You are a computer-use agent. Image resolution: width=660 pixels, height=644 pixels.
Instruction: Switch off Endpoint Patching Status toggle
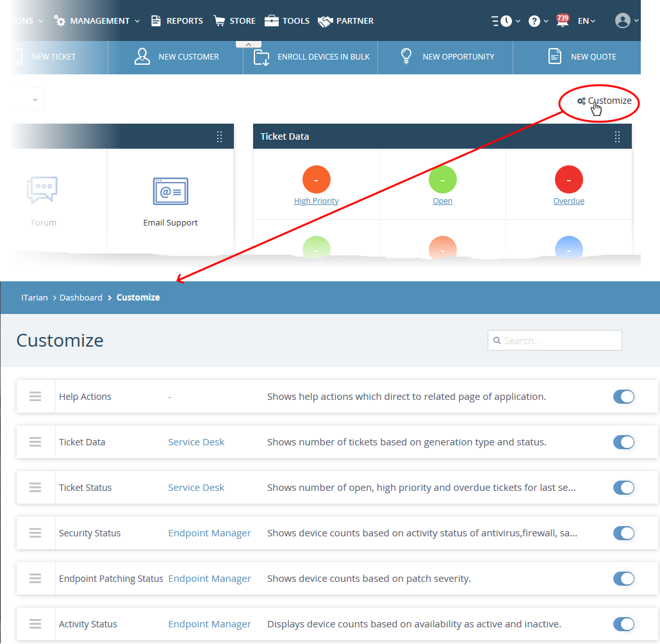coord(624,579)
